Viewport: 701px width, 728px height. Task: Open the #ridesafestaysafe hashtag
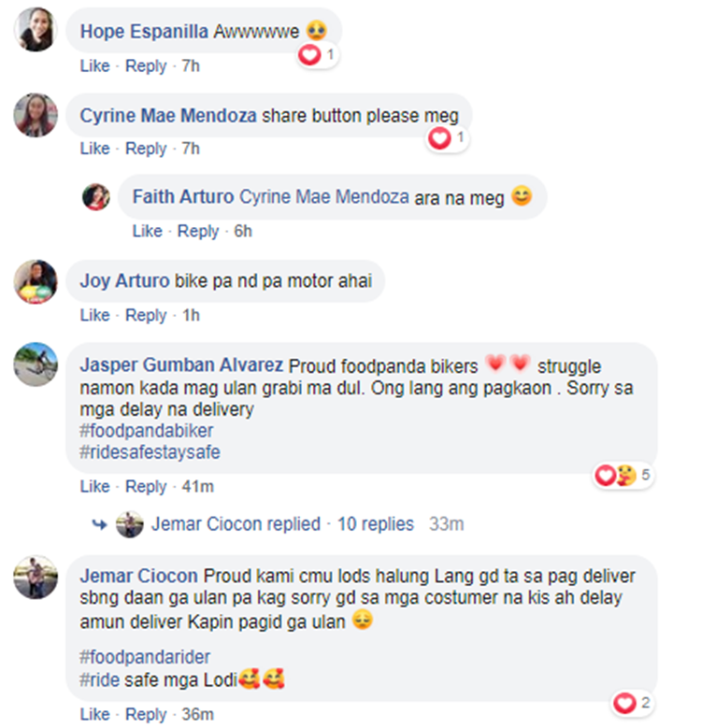150,452
